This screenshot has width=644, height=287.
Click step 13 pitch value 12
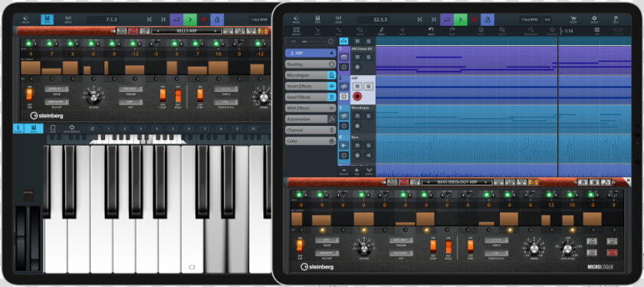pyautogui.click(x=550, y=205)
